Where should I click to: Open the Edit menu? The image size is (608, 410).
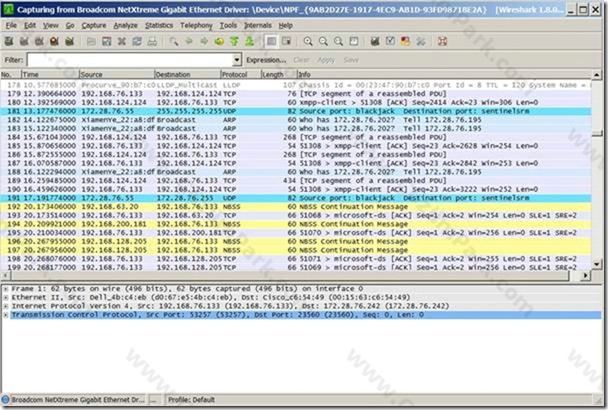[x=30, y=26]
